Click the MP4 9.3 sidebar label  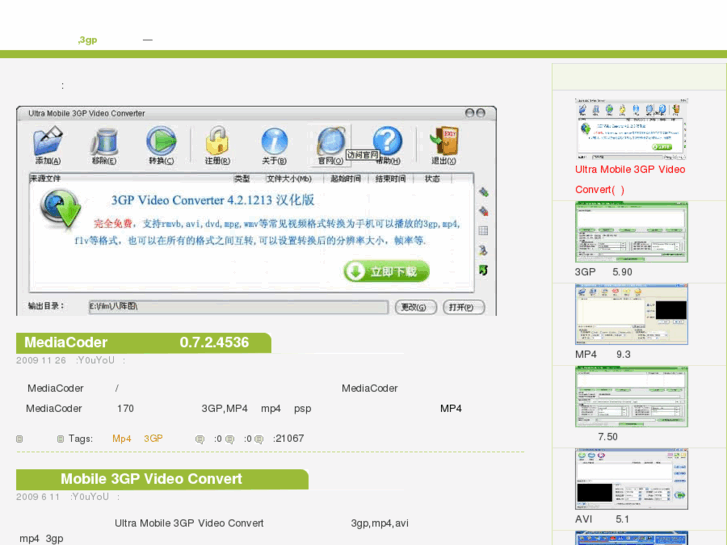pyautogui.click(x=603, y=355)
